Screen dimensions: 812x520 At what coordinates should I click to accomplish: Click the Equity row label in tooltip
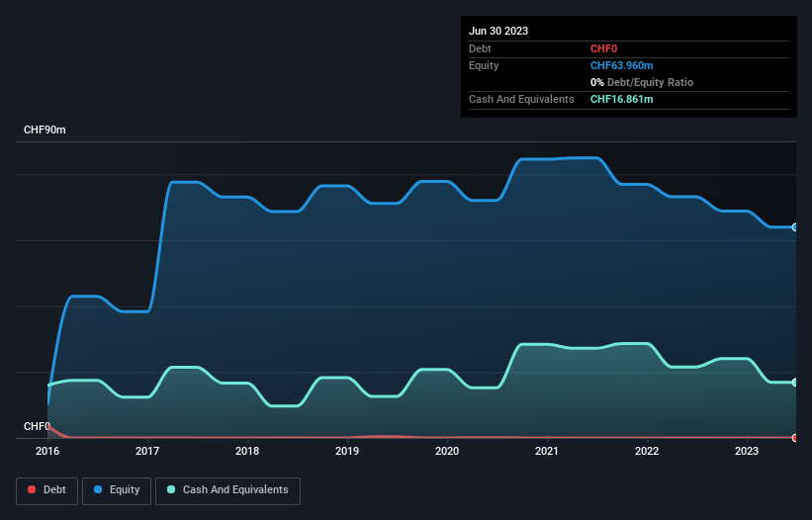pyautogui.click(x=484, y=65)
